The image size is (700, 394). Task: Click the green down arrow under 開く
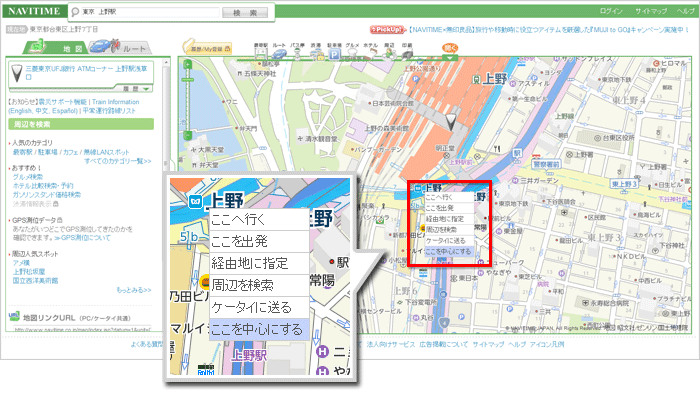(450, 57)
